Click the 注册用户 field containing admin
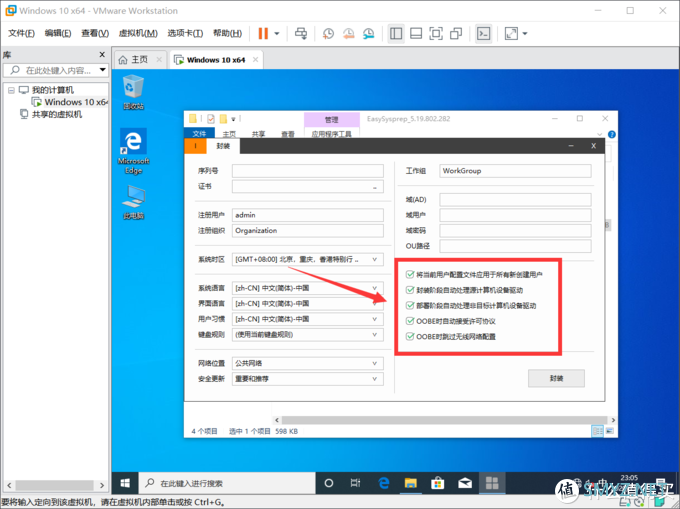 click(x=307, y=215)
